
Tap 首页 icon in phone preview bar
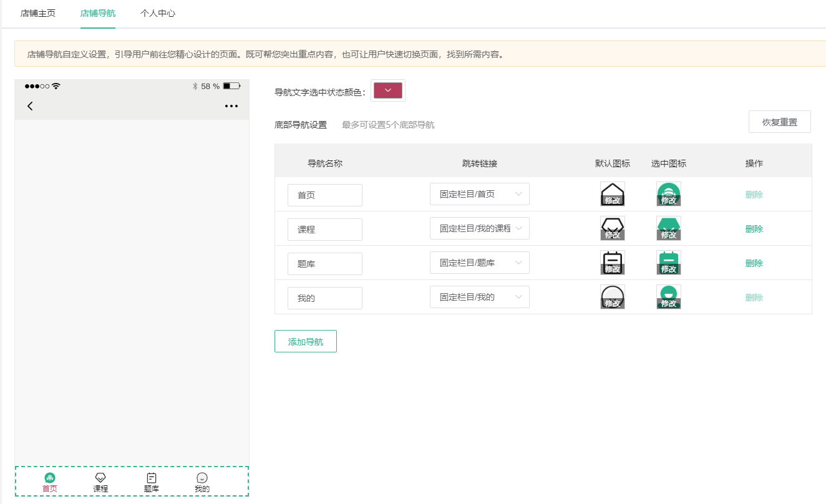click(x=50, y=478)
